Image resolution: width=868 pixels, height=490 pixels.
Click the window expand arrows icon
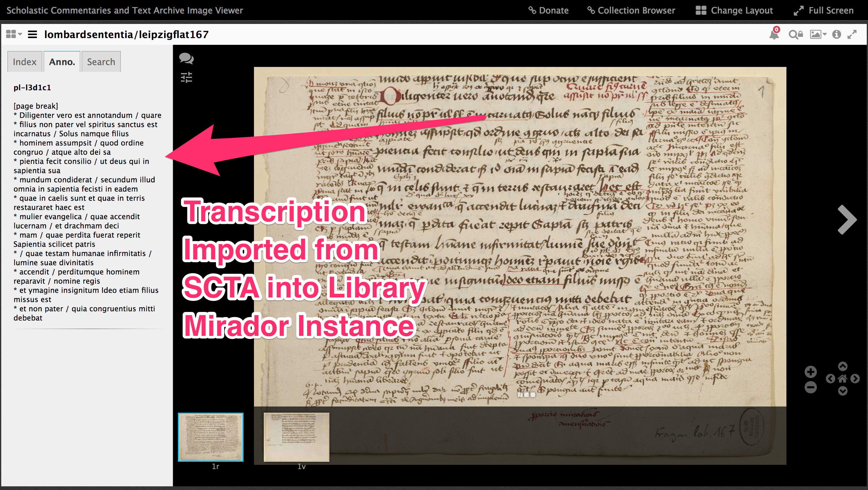point(852,35)
